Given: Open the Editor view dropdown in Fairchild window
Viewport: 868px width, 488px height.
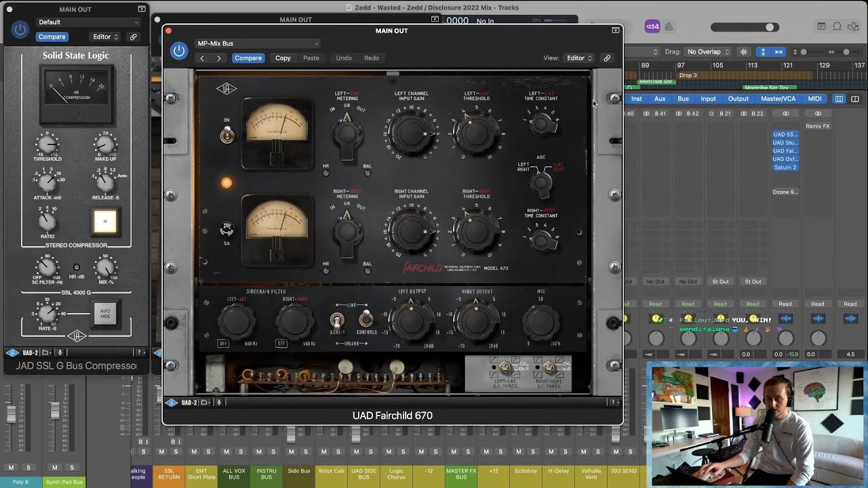Looking at the screenshot, I should pos(580,58).
